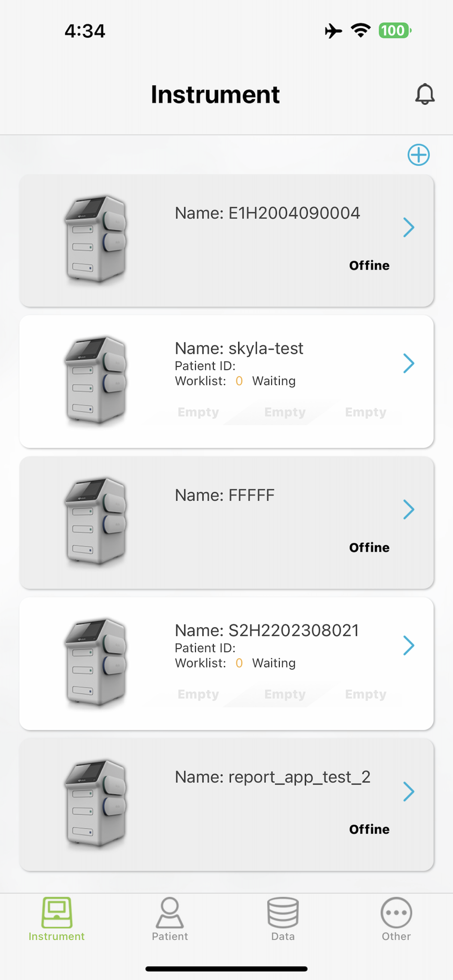
Task: Select first Empty slot of skyla-test
Action: tap(198, 412)
